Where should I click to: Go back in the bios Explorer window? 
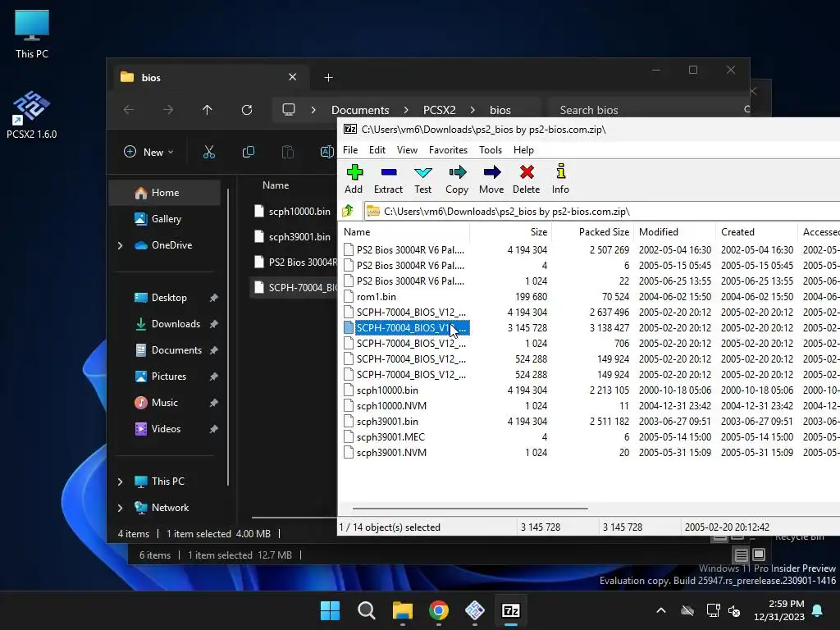[x=129, y=110]
